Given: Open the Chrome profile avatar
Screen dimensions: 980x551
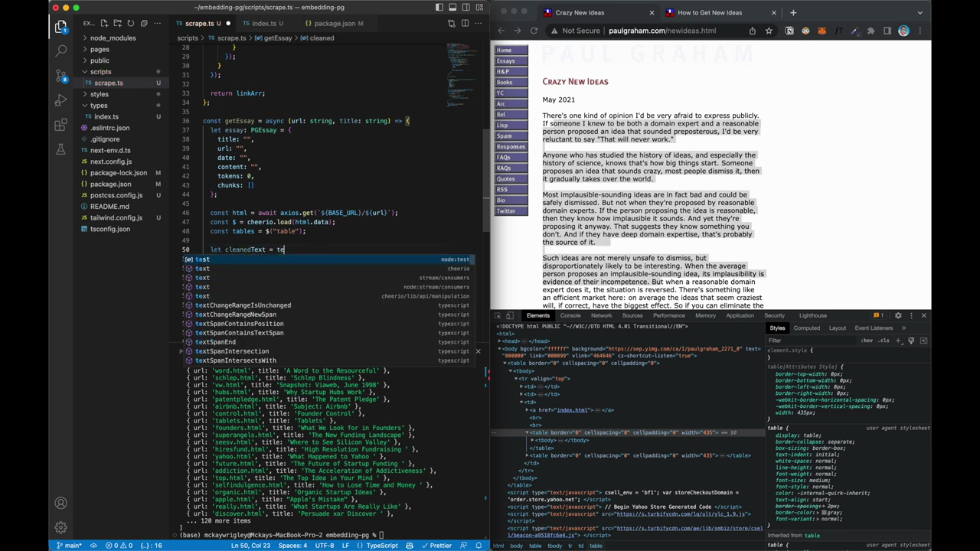Looking at the screenshot, I should [903, 31].
